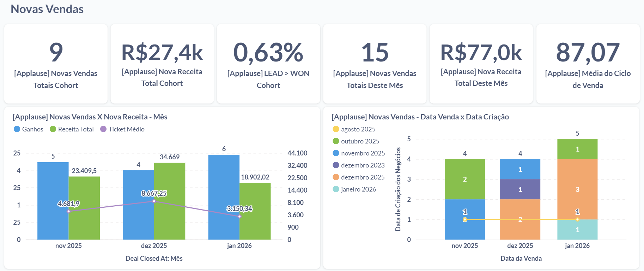Open the "Novas Vendas X Nova Receita - Mês" chart title
Image resolution: width=644 pixels, height=271 pixels.
[90, 117]
